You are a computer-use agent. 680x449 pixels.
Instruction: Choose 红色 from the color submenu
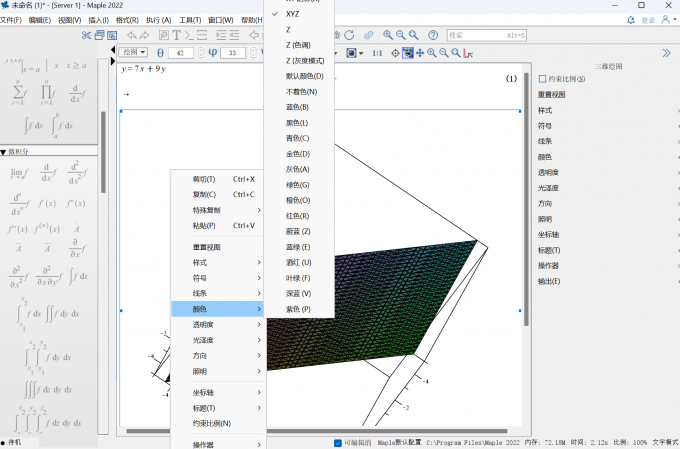coord(297,215)
